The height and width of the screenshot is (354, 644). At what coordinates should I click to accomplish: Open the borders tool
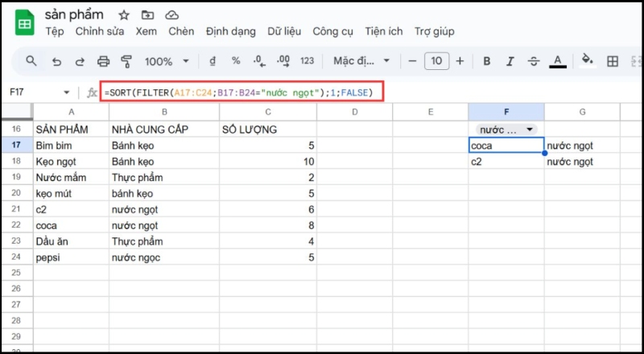coord(613,62)
